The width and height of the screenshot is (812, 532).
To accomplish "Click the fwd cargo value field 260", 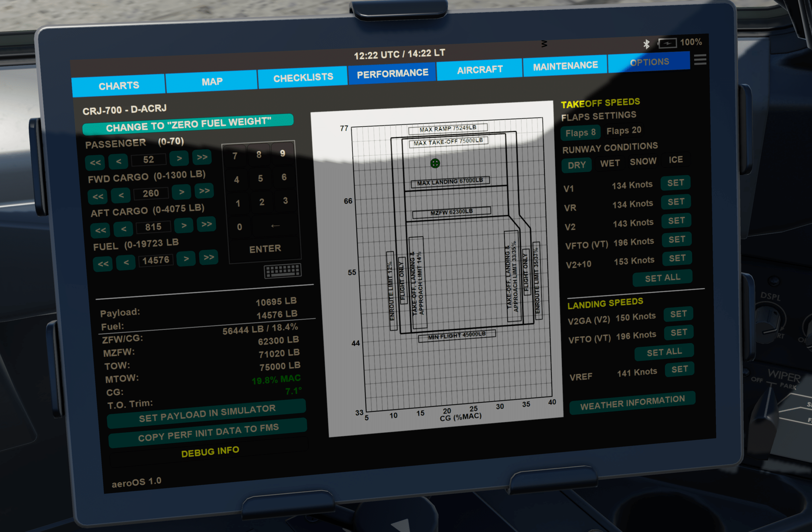I will (151, 193).
